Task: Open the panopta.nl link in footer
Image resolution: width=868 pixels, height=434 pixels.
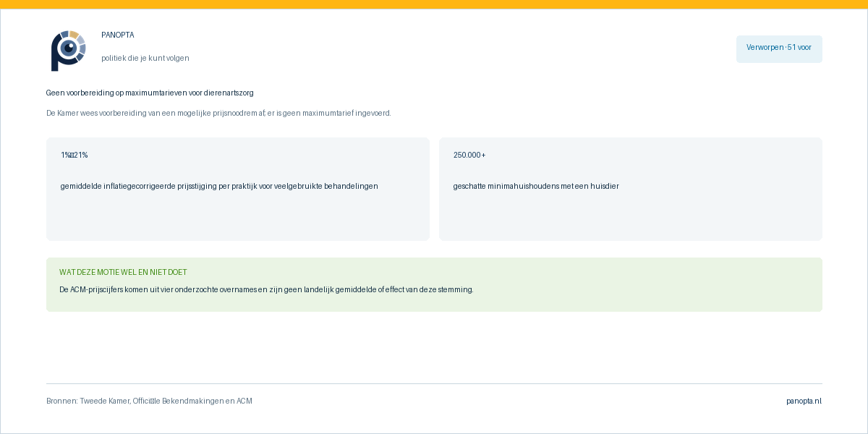Action: point(804,401)
